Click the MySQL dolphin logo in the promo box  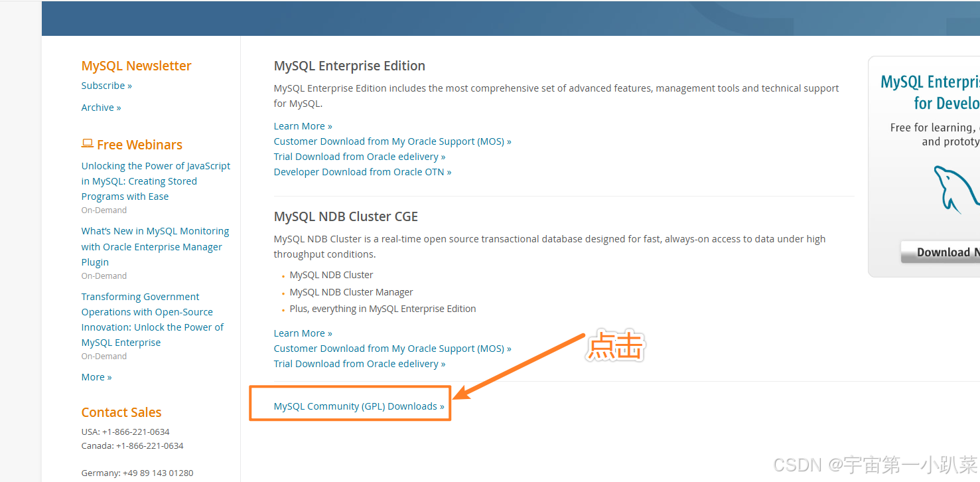click(x=957, y=189)
